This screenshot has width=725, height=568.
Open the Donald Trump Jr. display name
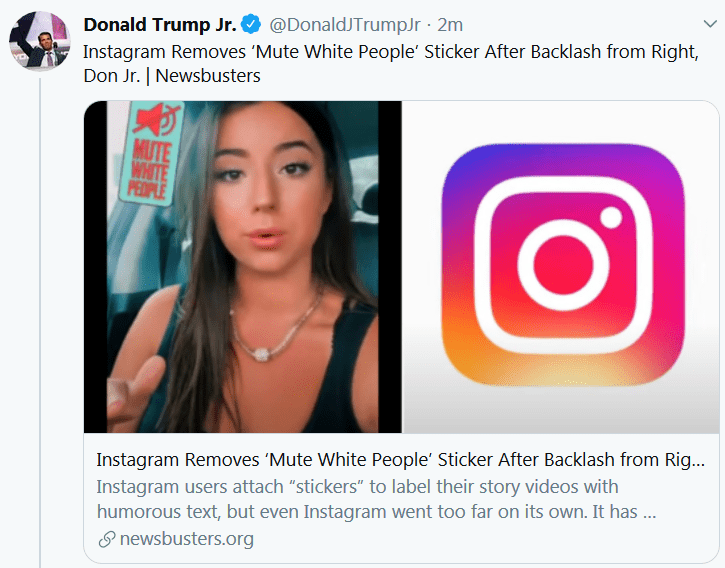point(159,24)
